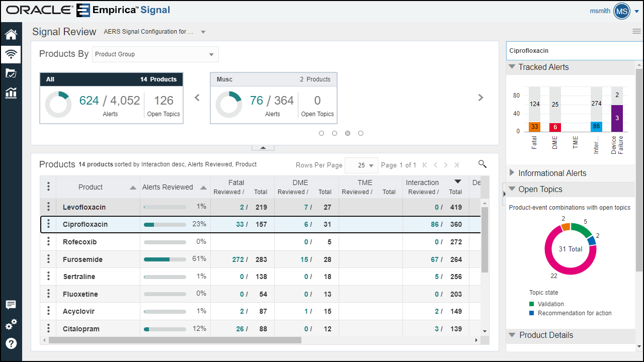644x362 pixels.
Task: Collapse the Product Details section
Action: point(512,335)
